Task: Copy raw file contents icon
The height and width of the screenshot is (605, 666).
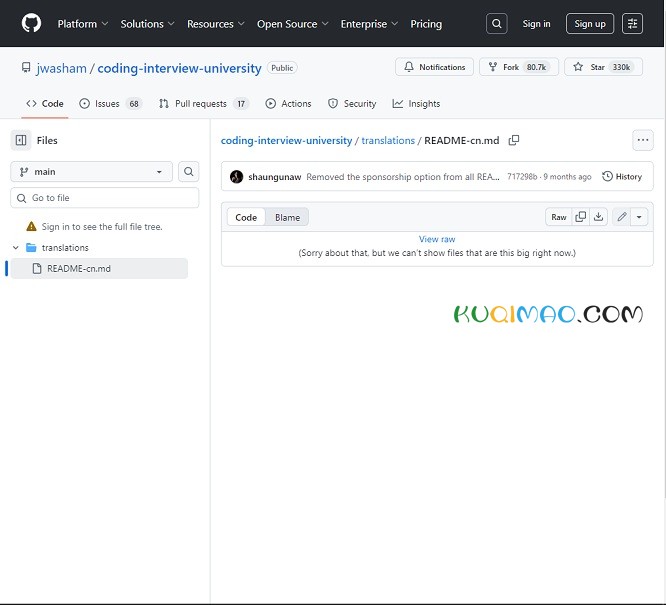Action: pyautogui.click(x=580, y=217)
